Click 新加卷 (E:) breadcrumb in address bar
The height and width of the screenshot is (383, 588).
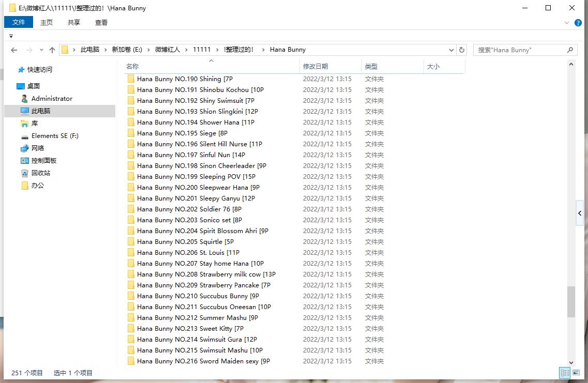(127, 50)
